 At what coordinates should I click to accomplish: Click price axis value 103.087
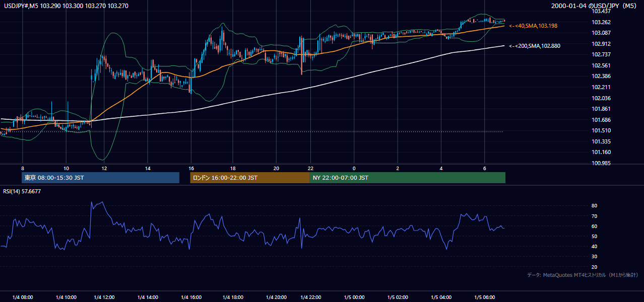[x=601, y=33]
